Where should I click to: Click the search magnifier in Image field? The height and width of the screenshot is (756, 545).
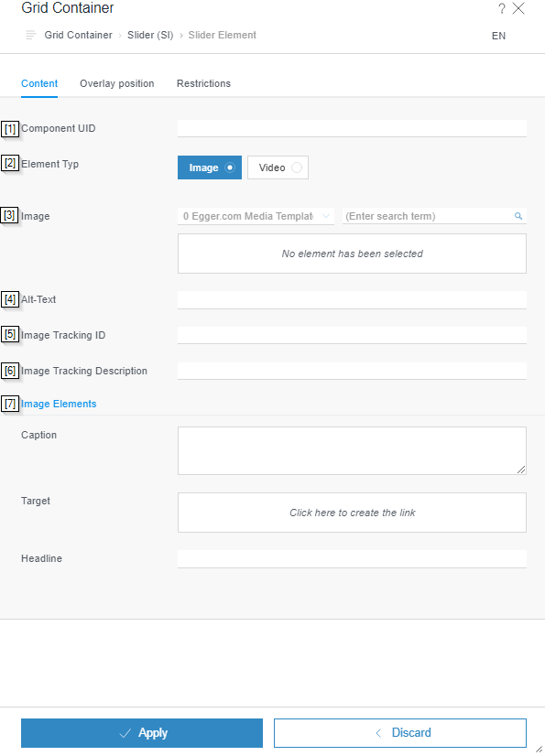click(x=518, y=216)
